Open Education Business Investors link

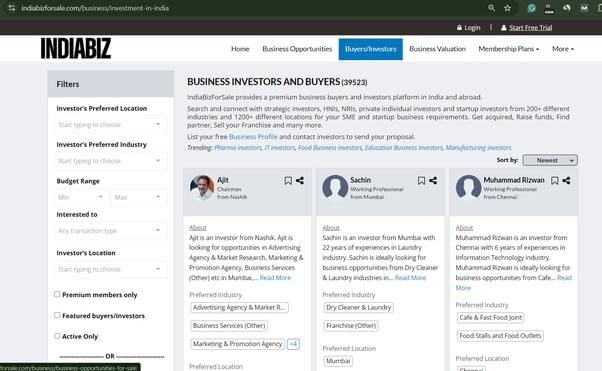(x=404, y=148)
